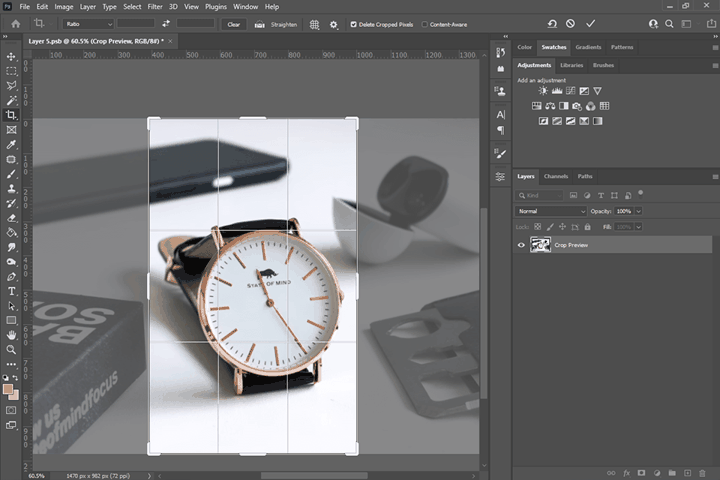Screen dimensions: 720x480
Task: Toggle Quick Mask mode
Action: tap(11, 410)
